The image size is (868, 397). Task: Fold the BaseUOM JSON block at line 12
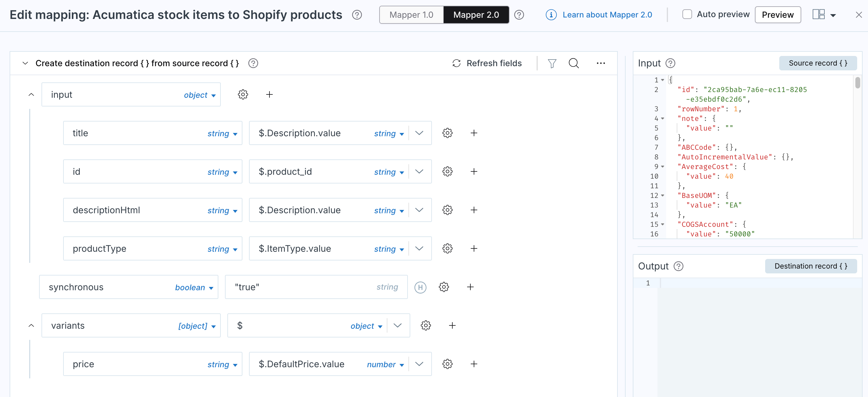663,195
